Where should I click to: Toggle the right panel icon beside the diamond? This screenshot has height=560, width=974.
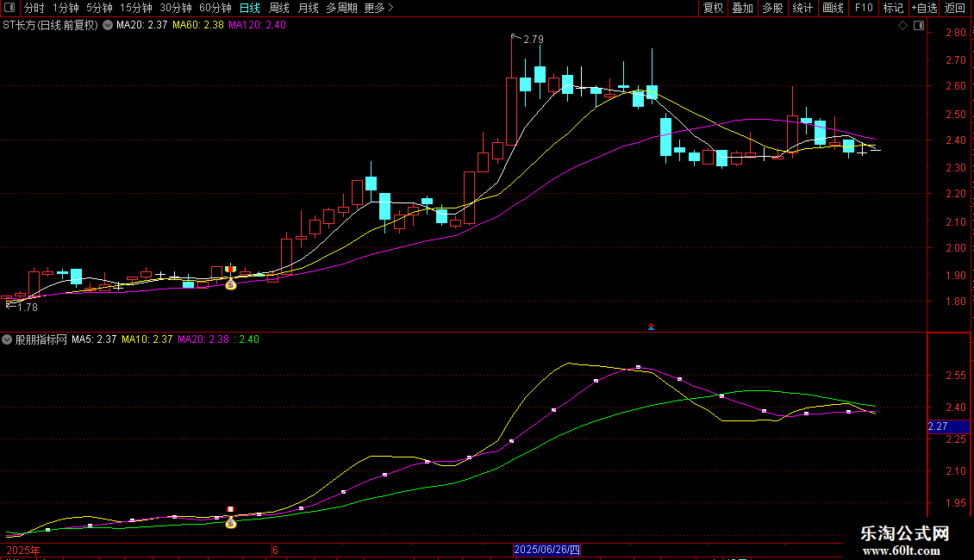point(919,26)
